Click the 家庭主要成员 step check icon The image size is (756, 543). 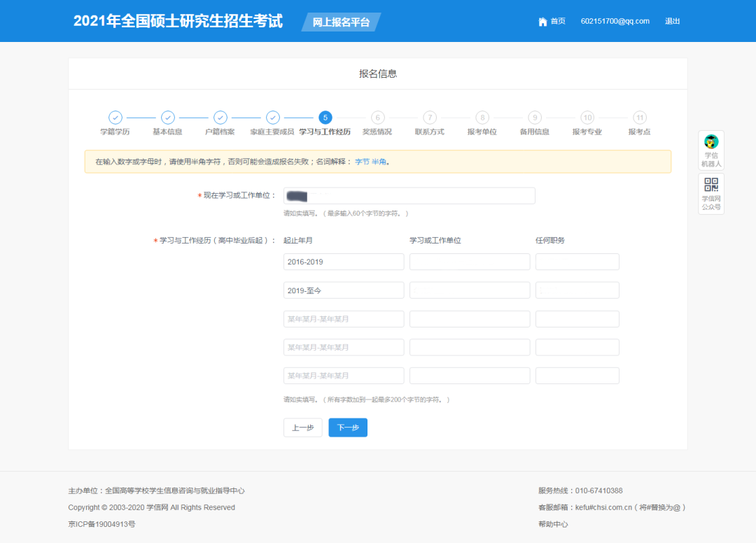coord(272,118)
